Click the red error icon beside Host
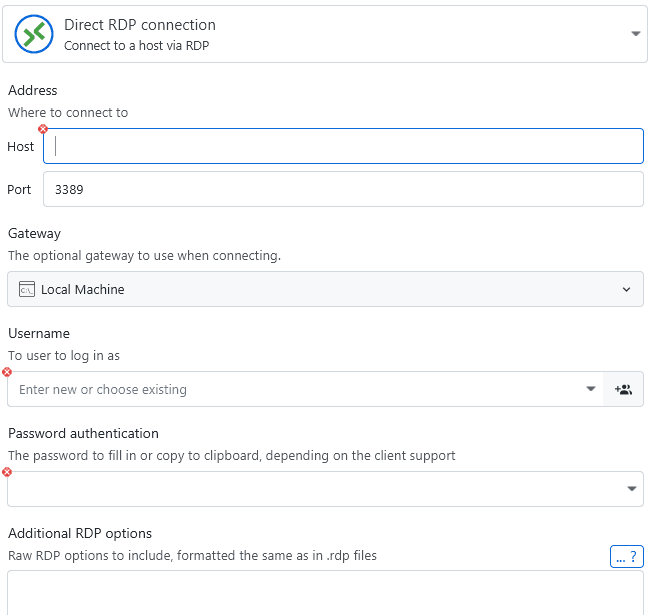 43,129
